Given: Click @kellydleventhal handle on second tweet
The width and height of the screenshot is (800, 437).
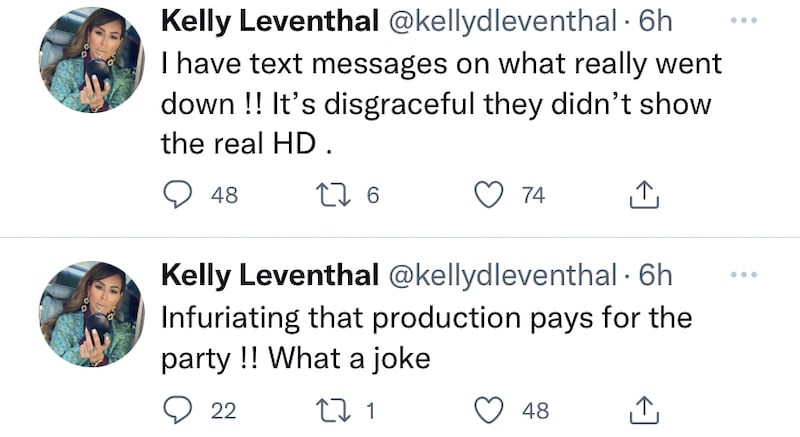Looking at the screenshot, I should coord(500,275).
